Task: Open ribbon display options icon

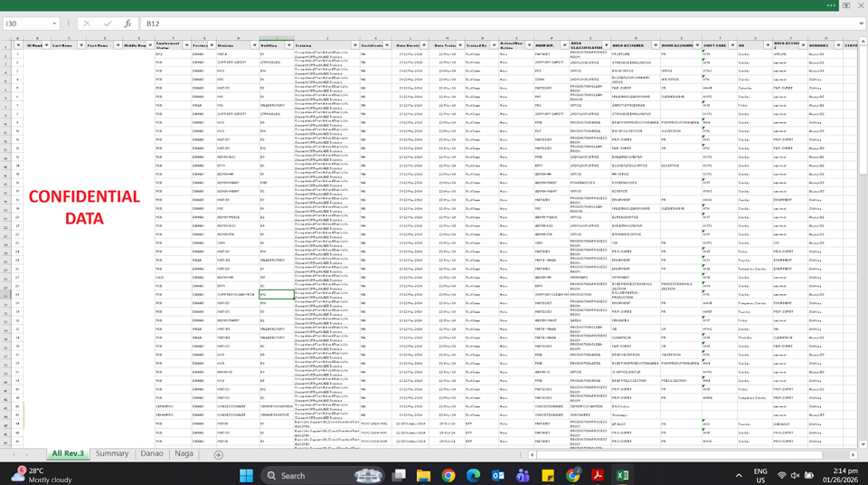Action: (846, 5)
